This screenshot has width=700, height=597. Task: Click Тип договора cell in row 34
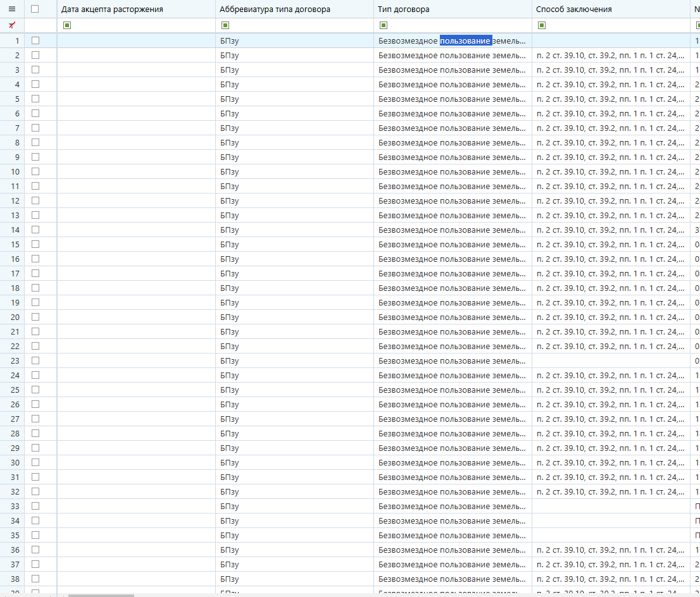pos(453,520)
